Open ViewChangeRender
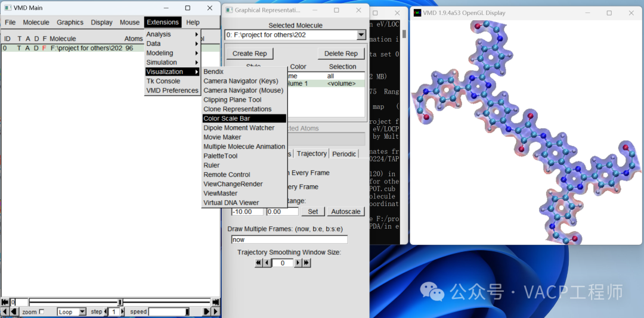644x318 pixels. click(x=244, y=184)
